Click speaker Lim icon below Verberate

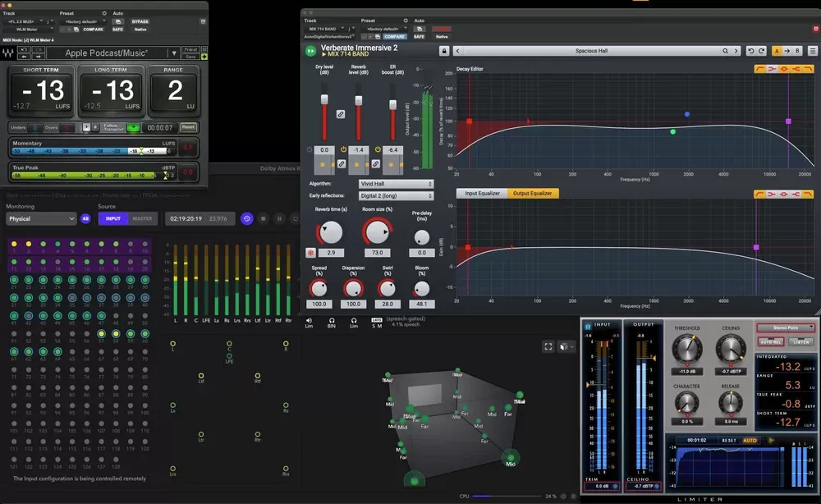[309, 323]
